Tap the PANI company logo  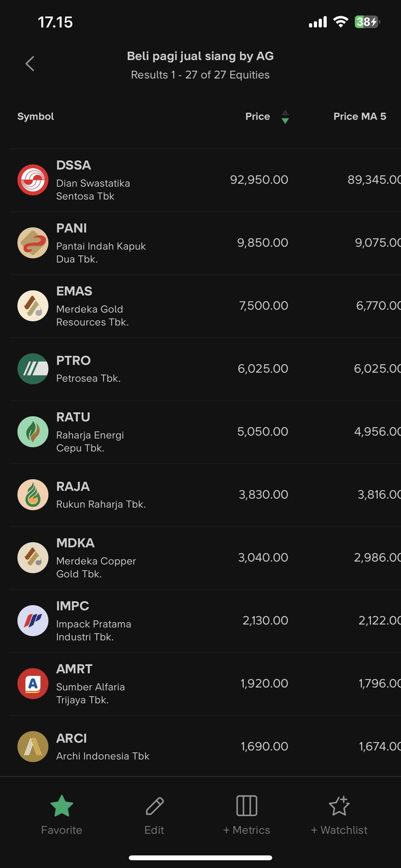click(x=33, y=243)
